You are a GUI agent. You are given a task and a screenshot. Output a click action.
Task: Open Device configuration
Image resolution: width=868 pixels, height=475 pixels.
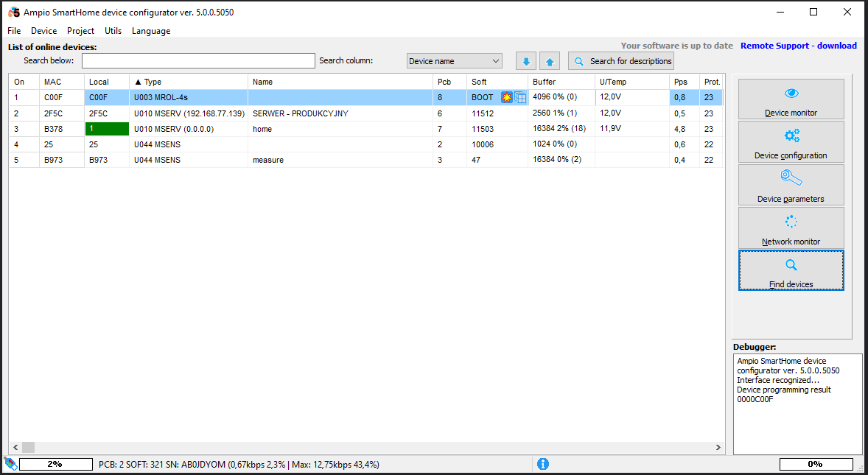pyautogui.click(x=791, y=142)
